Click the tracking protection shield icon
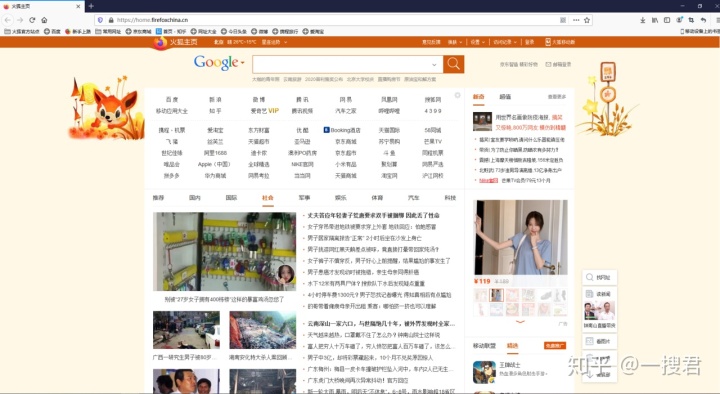The height and width of the screenshot is (394, 720). tap(101, 20)
